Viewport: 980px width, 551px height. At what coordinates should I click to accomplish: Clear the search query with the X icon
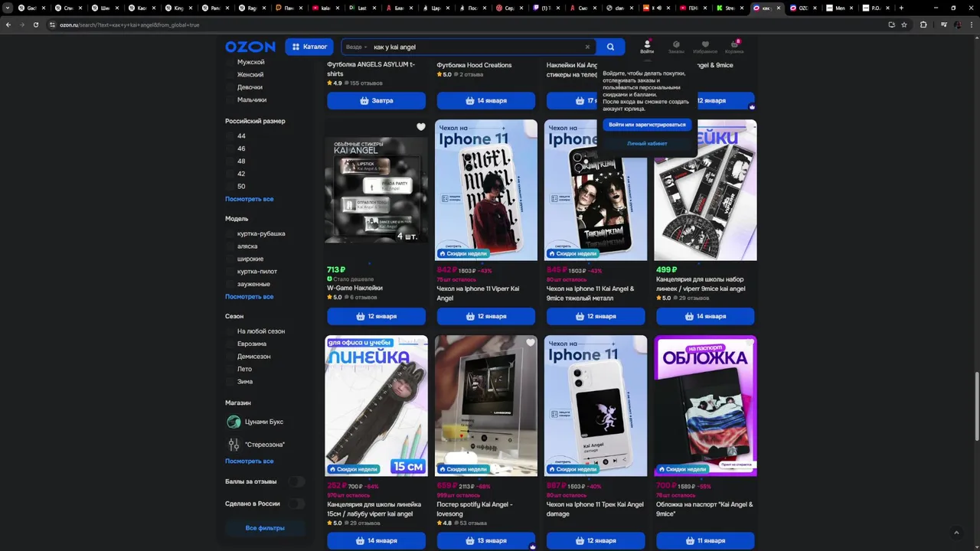(x=587, y=47)
